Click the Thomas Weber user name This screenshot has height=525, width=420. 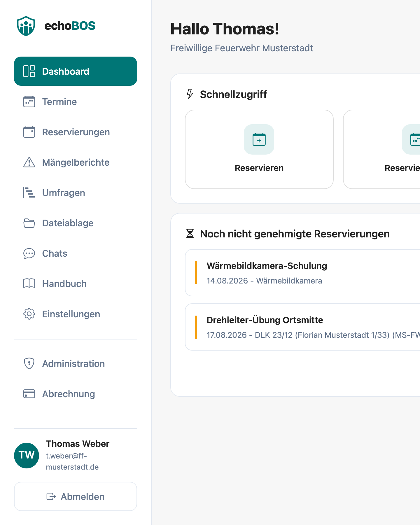click(x=78, y=444)
